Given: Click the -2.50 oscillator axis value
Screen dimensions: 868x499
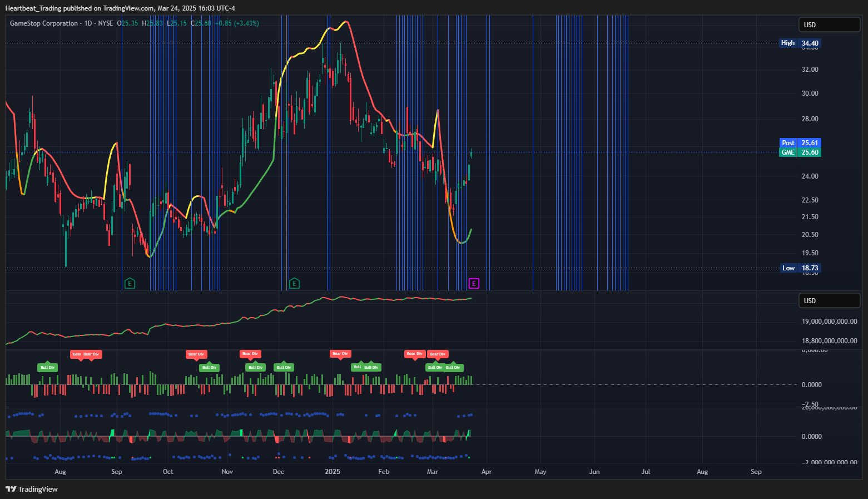Looking at the screenshot, I should [x=810, y=404].
